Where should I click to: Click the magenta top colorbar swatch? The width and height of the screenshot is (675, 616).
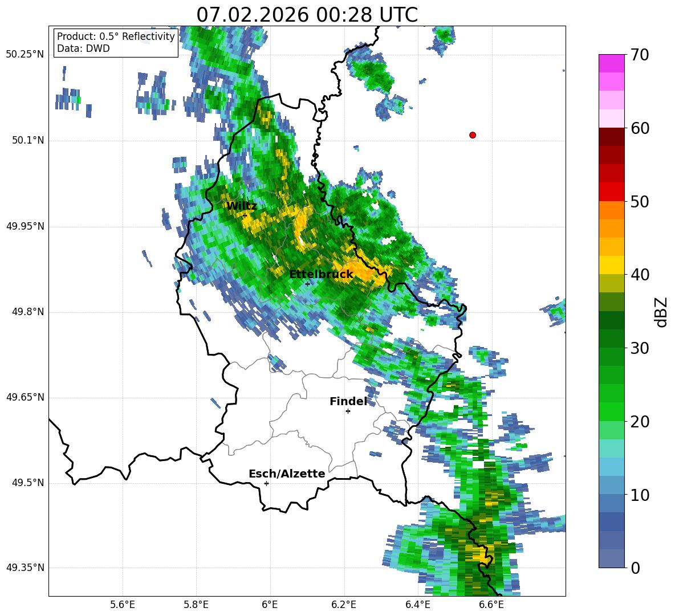(x=611, y=63)
